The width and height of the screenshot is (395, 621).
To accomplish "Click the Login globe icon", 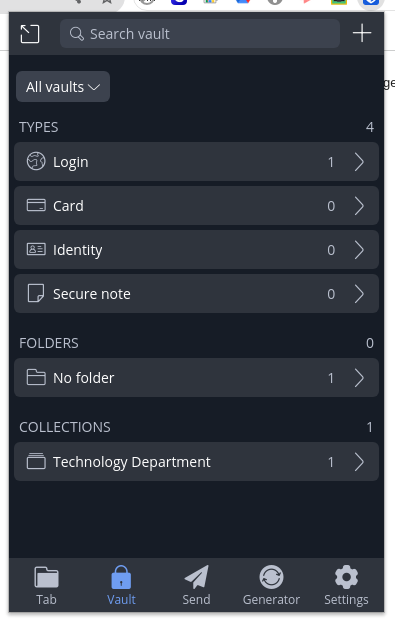I will click(x=36, y=162).
